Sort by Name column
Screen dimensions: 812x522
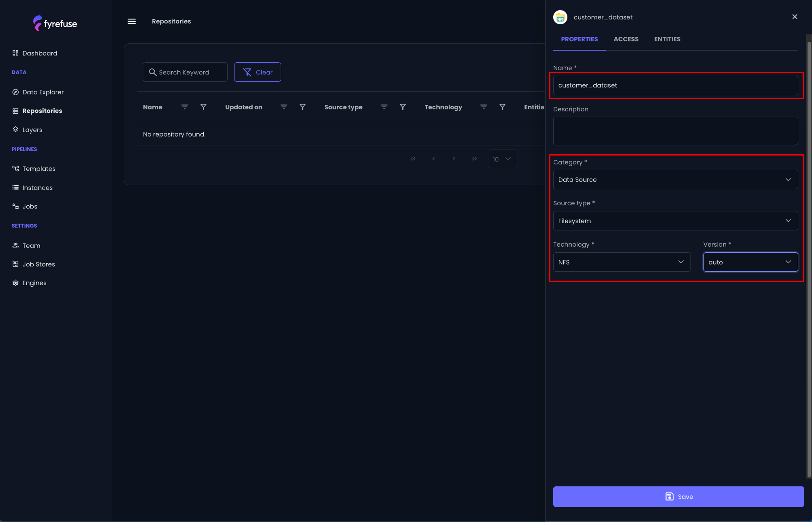(x=185, y=107)
